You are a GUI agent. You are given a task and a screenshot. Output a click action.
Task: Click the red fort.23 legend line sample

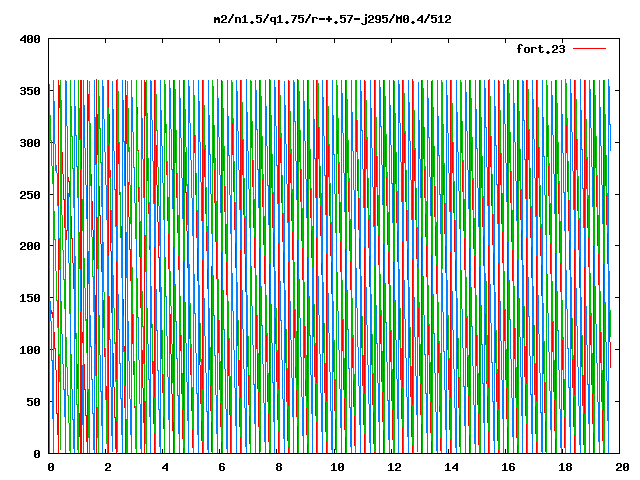(589, 49)
